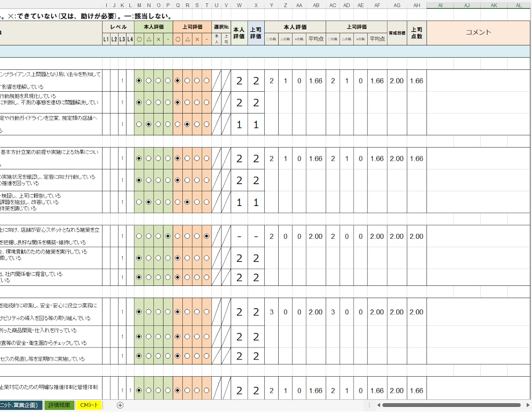532x412 pixels.
Task: Click the L1 level header cell
Action: click(106, 39)
